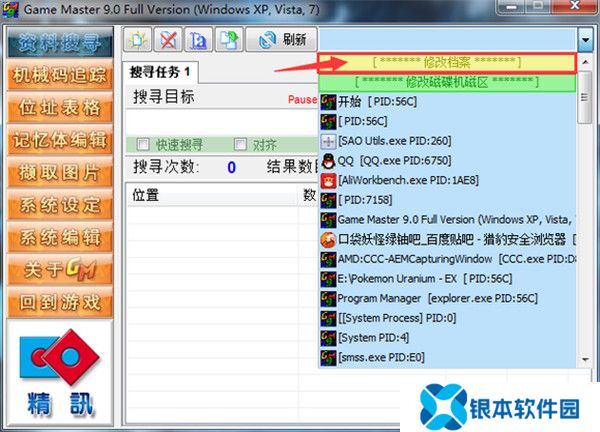Viewport: 600px width, 432px height.
Task: Select E:\Pokemon Uranium - EX process
Action: tap(448, 279)
